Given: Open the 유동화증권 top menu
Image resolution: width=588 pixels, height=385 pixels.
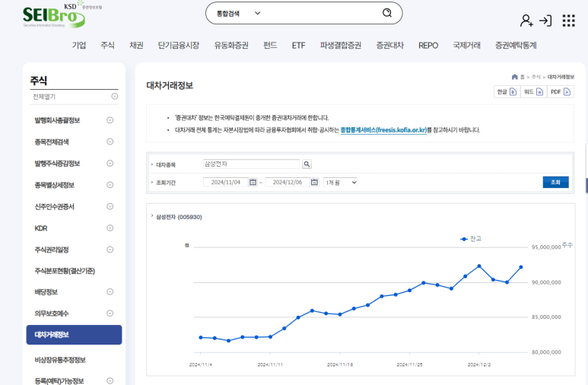Looking at the screenshot, I should coord(231,46).
